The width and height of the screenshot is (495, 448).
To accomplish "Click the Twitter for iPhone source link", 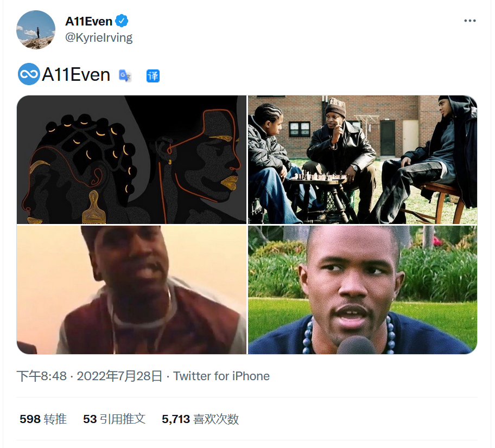I will [221, 376].
